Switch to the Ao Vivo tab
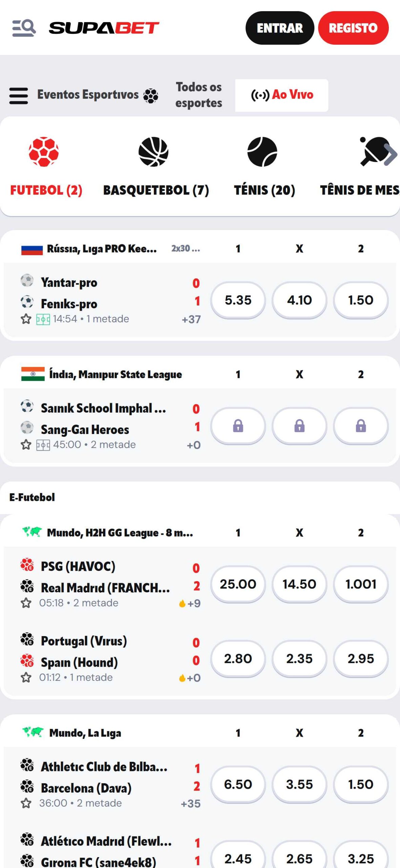This screenshot has width=400, height=868. point(281,95)
